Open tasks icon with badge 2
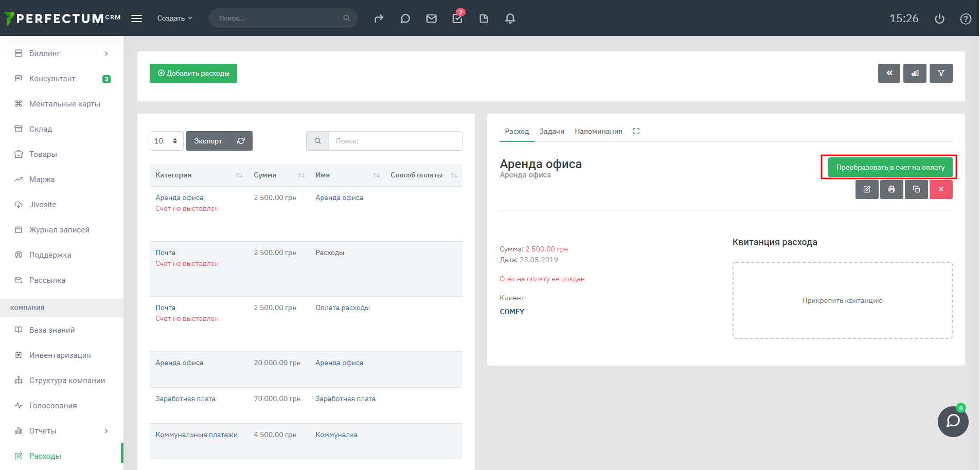The height and width of the screenshot is (470, 980). [457, 18]
